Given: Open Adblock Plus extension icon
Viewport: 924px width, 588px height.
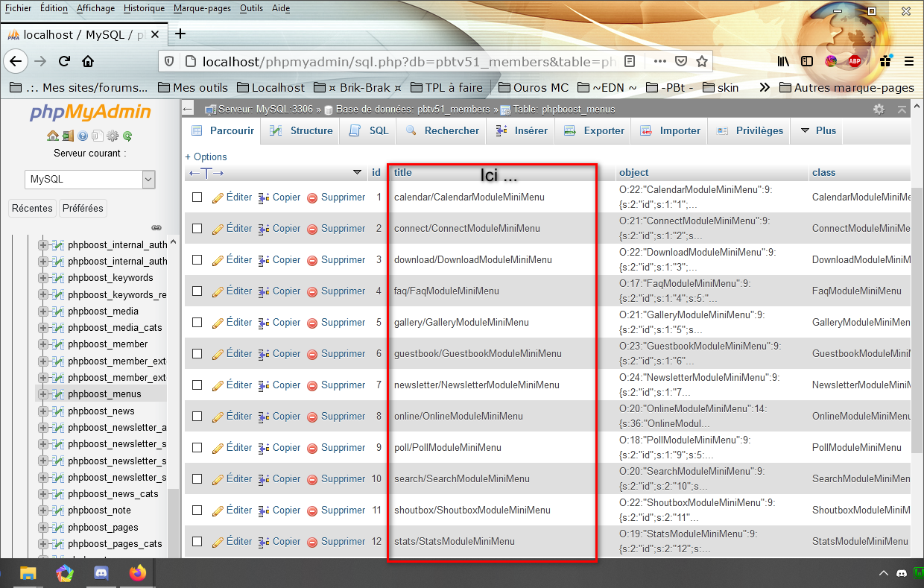Looking at the screenshot, I should coord(855,61).
